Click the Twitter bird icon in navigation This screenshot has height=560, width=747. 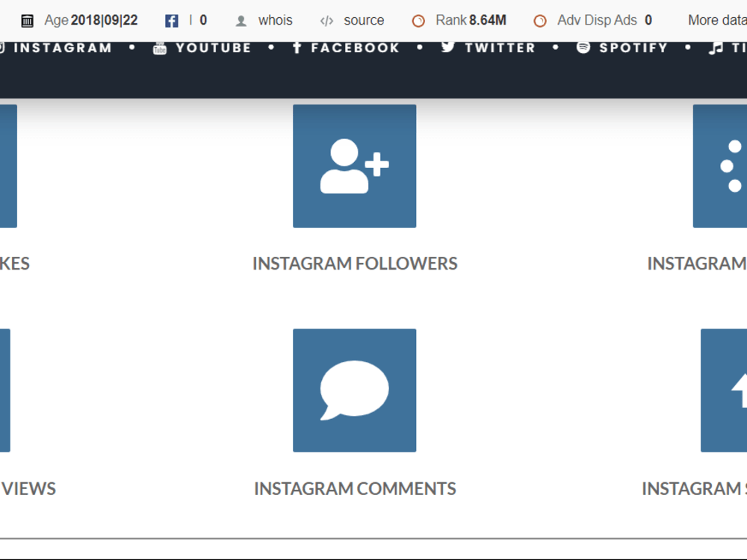coord(447,47)
